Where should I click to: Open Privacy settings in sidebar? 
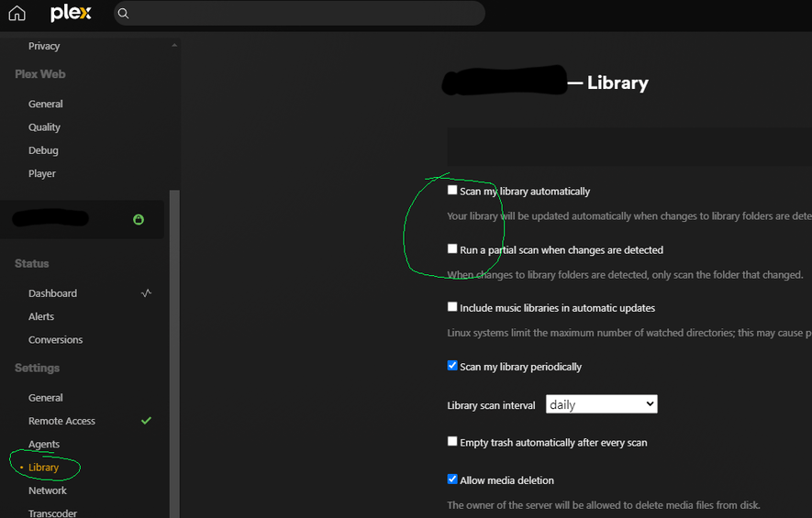click(44, 46)
